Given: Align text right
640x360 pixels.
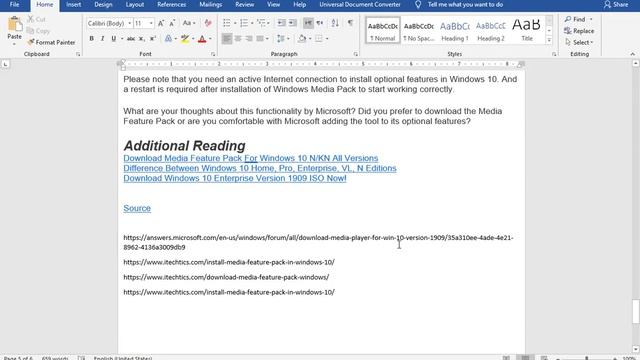Looking at the screenshot, I should click(249, 39).
